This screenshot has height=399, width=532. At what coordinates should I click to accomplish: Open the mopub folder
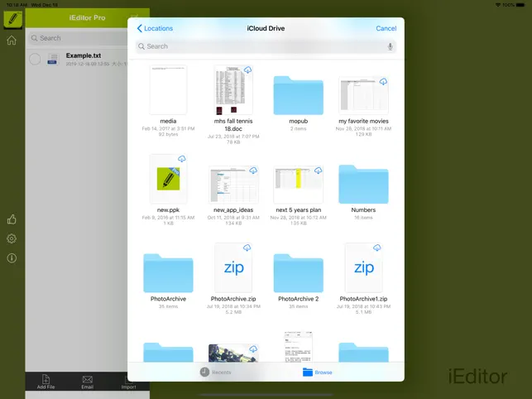point(298,96)
